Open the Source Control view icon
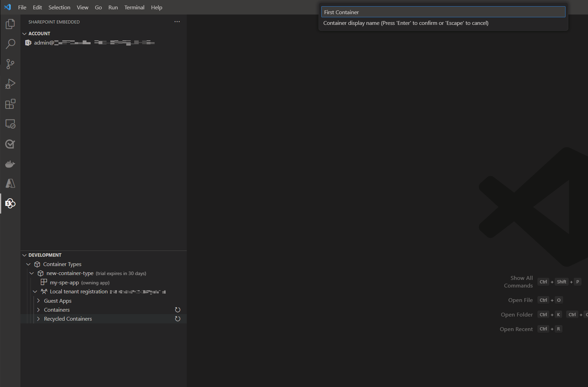588x387 pixels. click(x=10, y=64)
